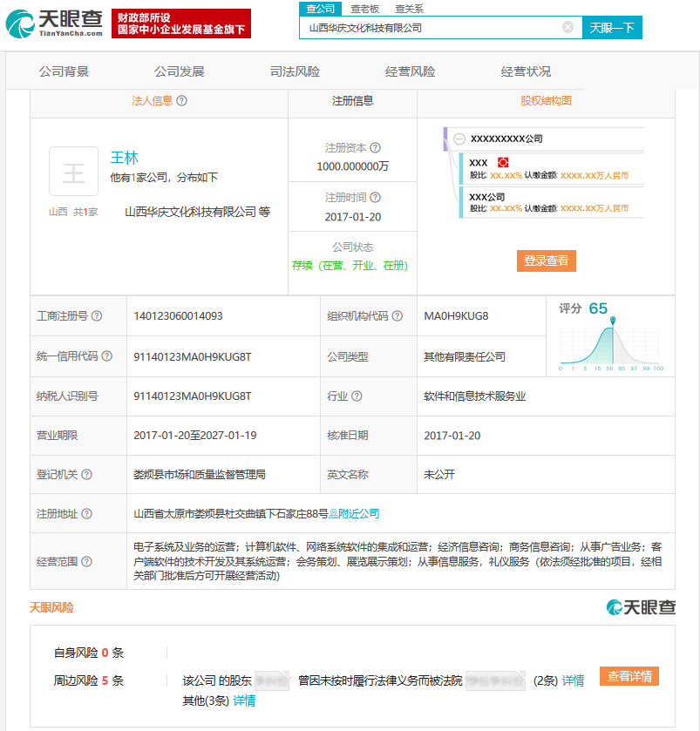
Task: Open the 经营状况 navigation tab
Action: click(526, 71)
